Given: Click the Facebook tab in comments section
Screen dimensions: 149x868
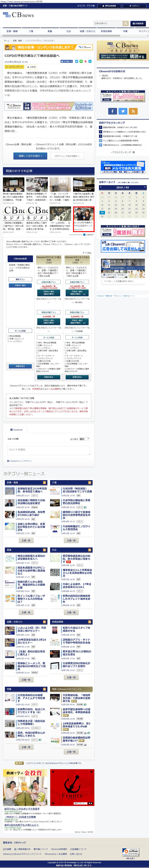Looking at the screenshot, I should [16, 430].
